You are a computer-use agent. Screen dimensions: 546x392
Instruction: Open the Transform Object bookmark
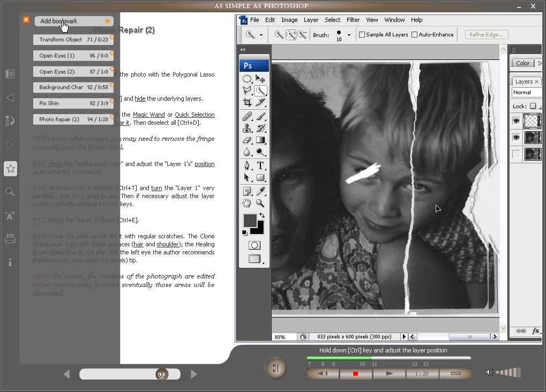pyautogui.click(x=73, y=39)
